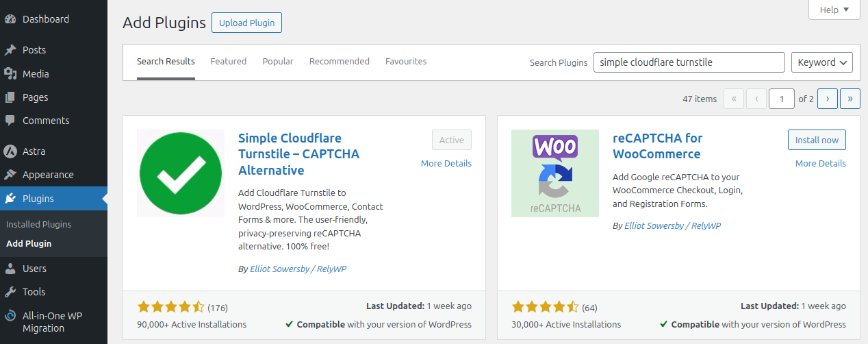Go to next page of results
The height and width of the screenshot is (344, 868).
click(x=828, y=99)
